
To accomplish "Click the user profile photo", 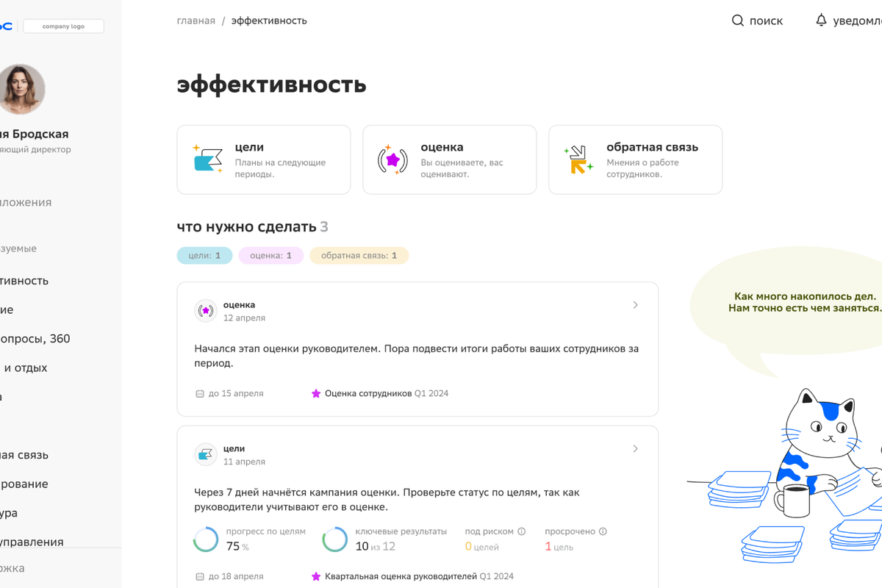I will point(21,89).
